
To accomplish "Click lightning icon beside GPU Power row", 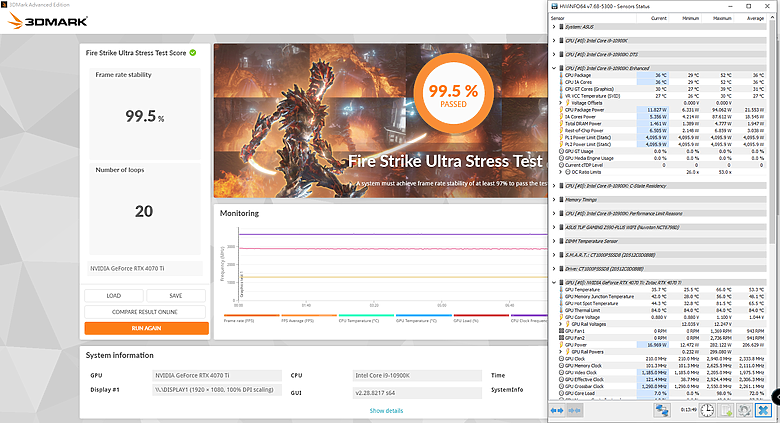I will click(561, 345).
